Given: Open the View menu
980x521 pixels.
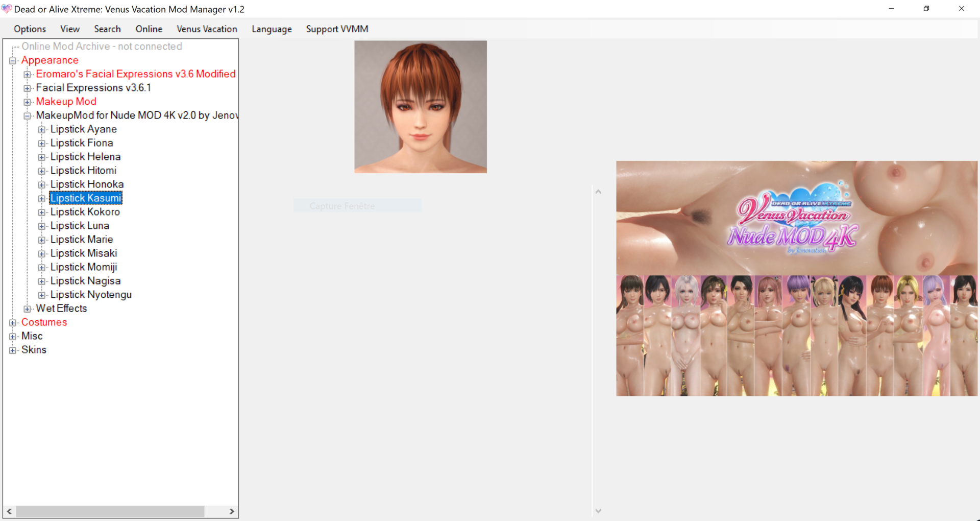Looking at the screenshot, I should [70, 29].
